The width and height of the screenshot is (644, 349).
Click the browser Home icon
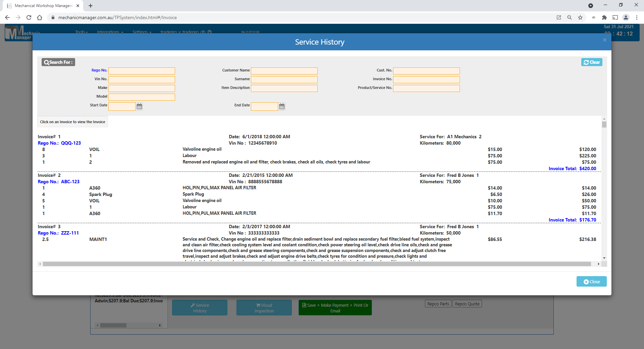coord(40,17)
